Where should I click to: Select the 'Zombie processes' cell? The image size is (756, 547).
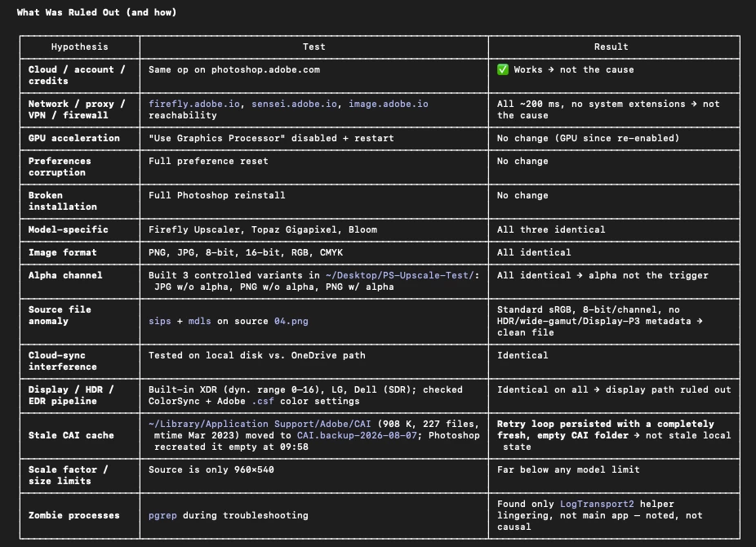[79, 515]
